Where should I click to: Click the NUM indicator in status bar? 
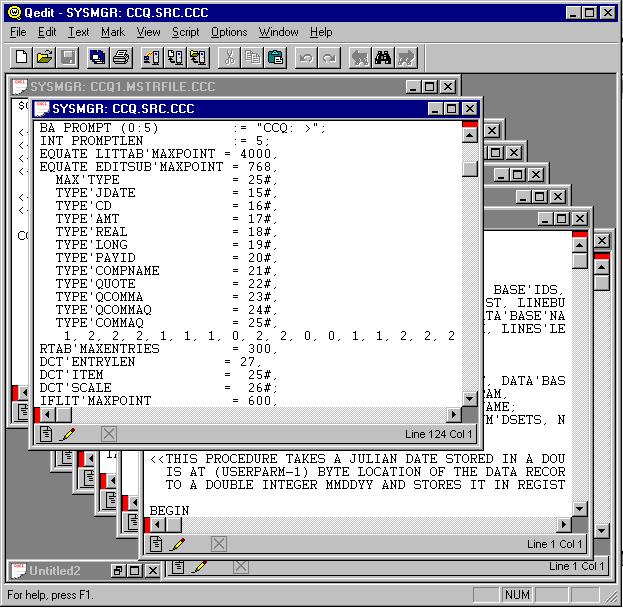tap(517, 595)
